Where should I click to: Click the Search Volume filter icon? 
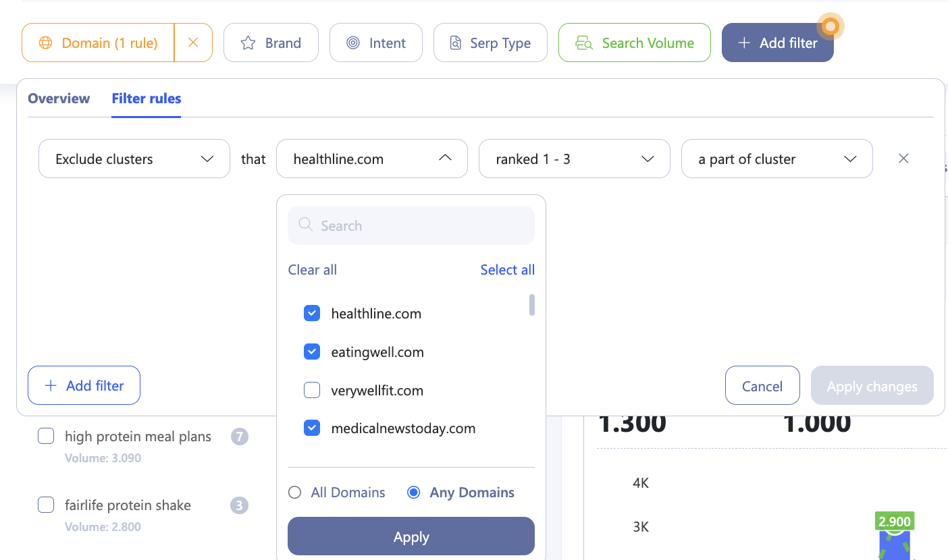[x=584, y=43]
